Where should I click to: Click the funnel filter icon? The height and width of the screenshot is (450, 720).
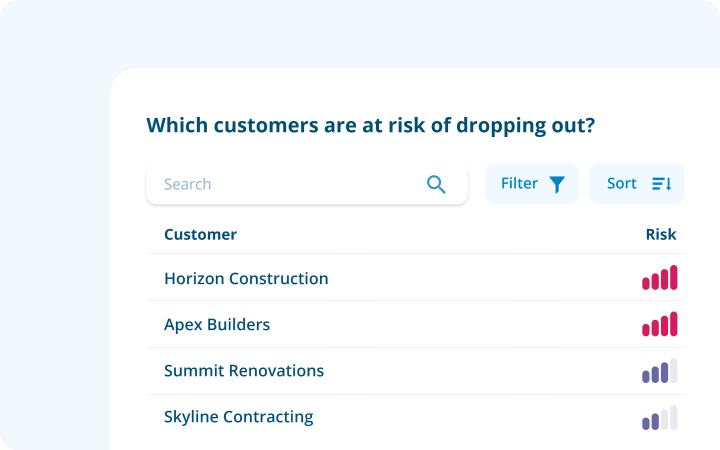557,185
